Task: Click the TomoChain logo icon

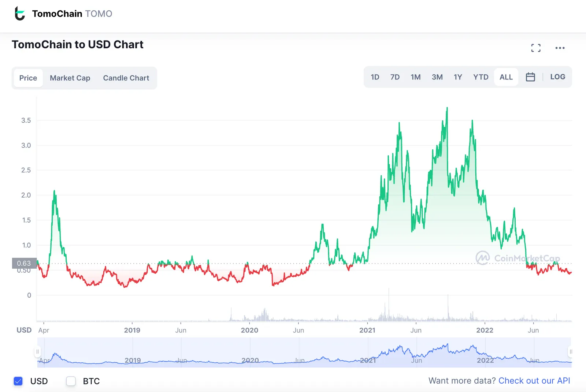Action: coord(19,14)
